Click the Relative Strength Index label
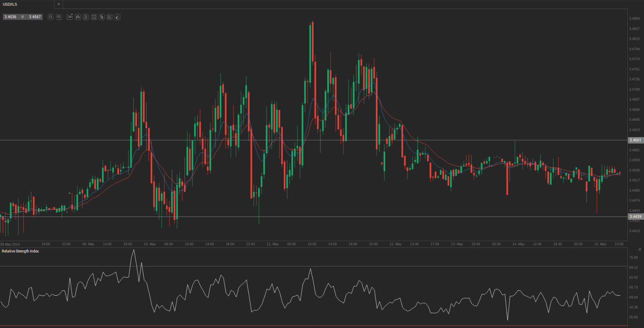This screenshot has height=328, width=644. point(20,251)
